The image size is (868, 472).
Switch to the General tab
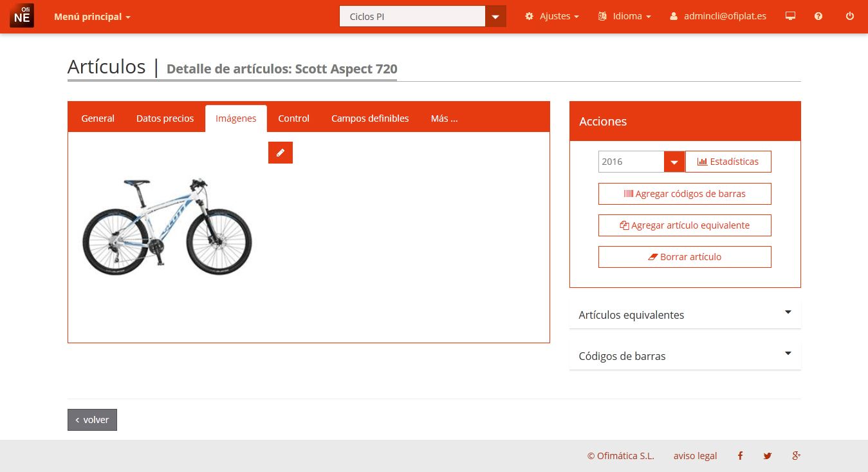pos(98,118)
